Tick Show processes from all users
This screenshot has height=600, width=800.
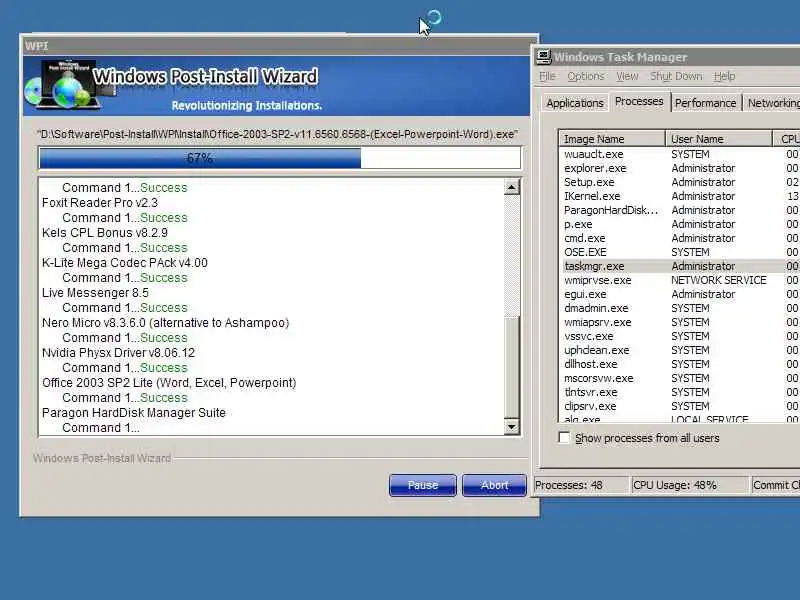[564, 438]
